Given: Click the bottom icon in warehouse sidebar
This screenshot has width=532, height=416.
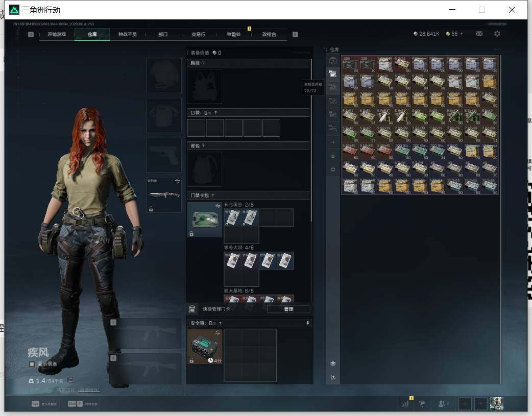Looking at the screenshot, I should pos(333,377).
